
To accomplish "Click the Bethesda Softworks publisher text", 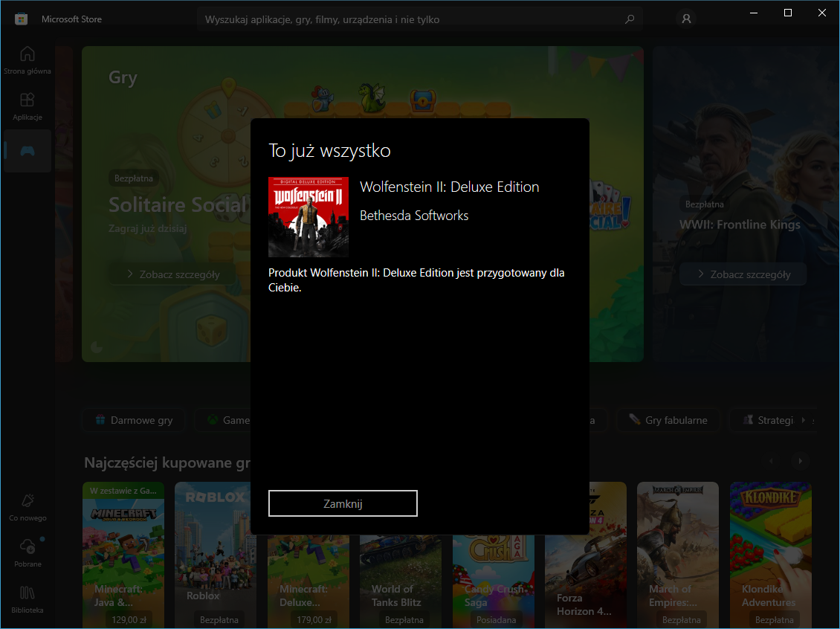I will 414,216.
